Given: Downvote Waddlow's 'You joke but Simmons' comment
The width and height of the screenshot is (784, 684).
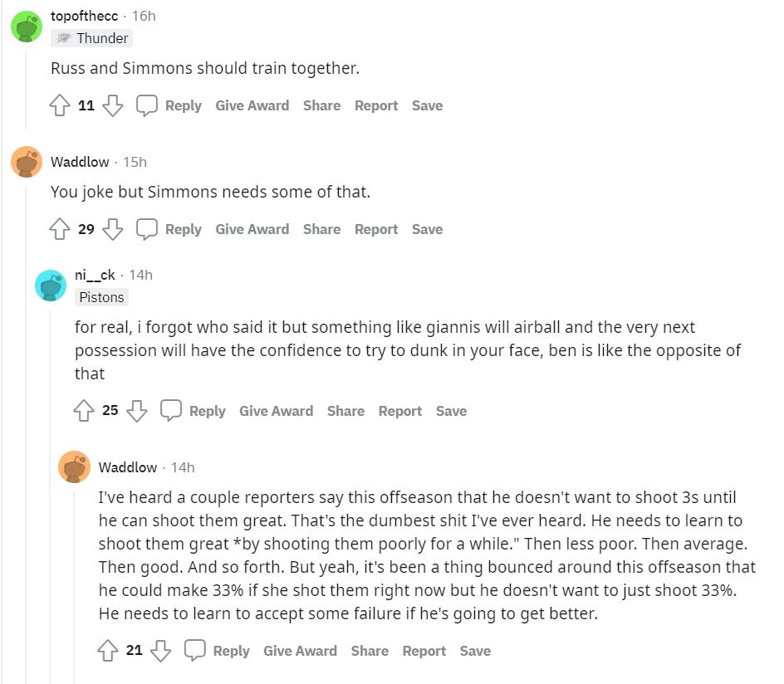Looking at the screenshot, I should point(113,230).
